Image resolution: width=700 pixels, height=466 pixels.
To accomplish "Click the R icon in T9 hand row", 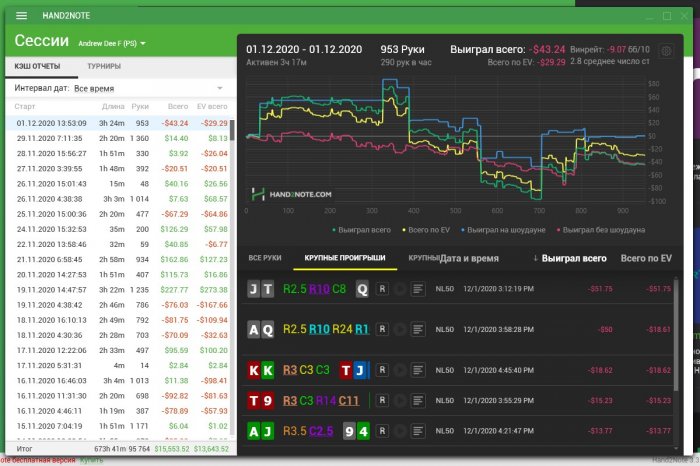I will (382, 400).
